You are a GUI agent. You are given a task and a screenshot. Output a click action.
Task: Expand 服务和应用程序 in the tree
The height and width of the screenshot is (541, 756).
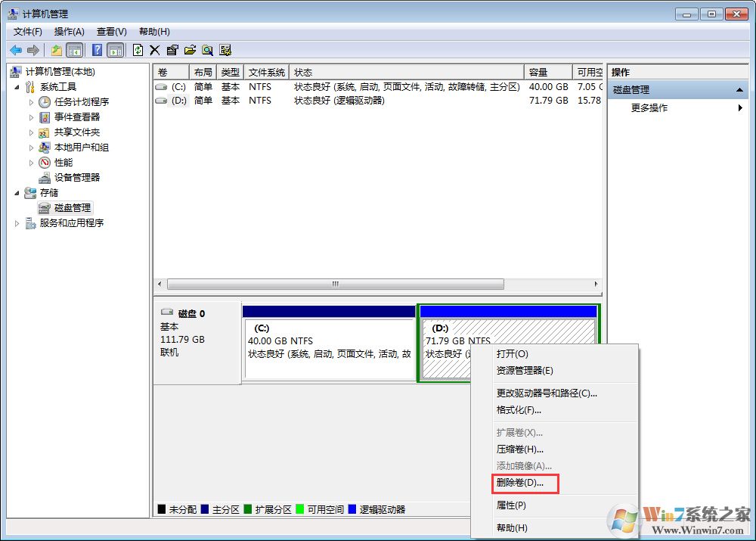click(17, 222)
